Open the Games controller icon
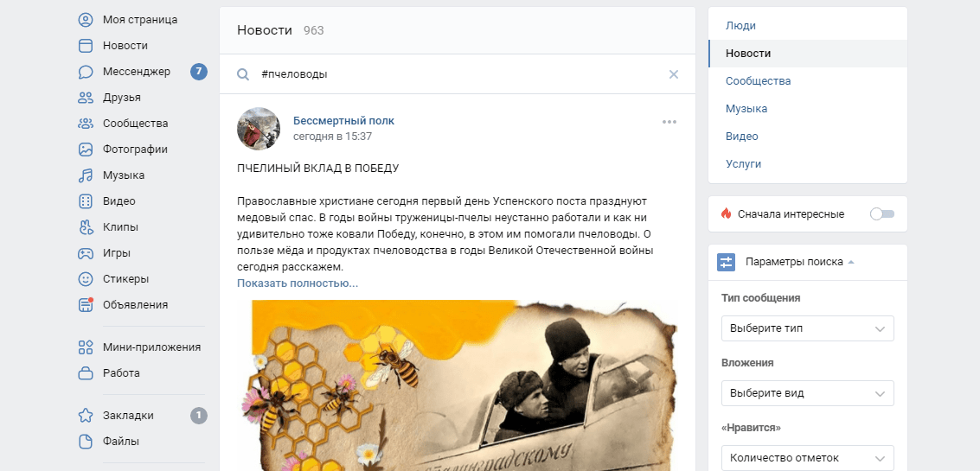 86,253
